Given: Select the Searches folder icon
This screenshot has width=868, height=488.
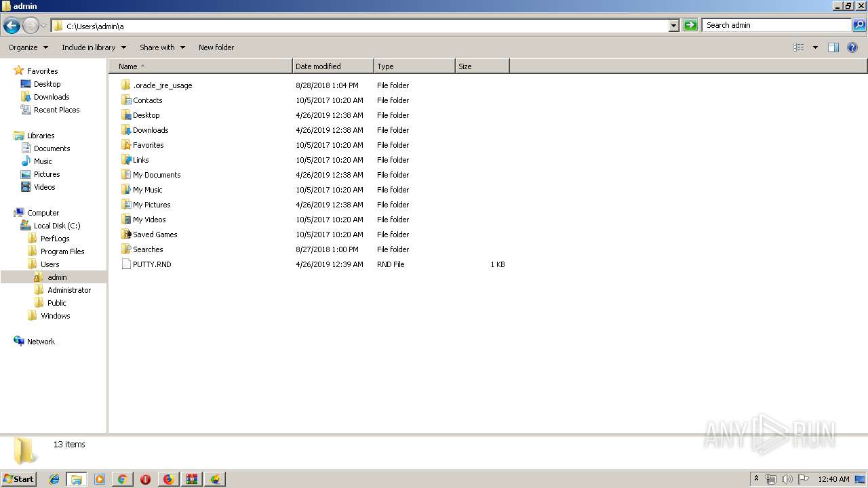Looking at the screenshot, I should pos(126,249).
